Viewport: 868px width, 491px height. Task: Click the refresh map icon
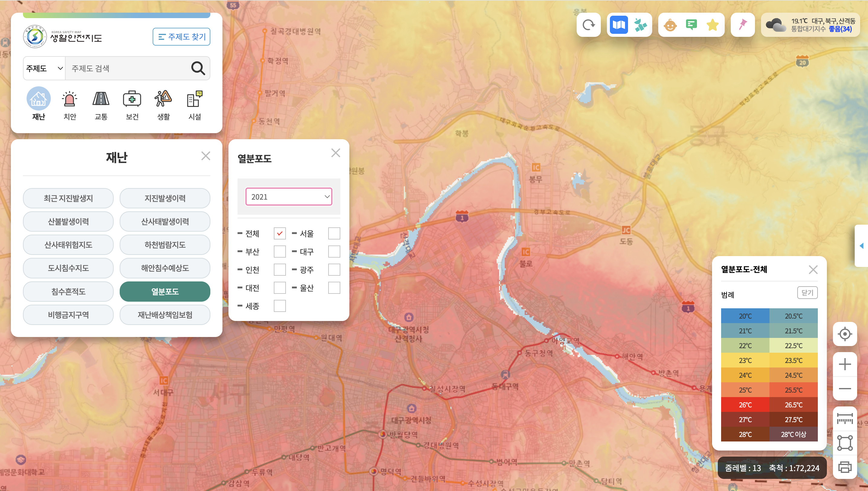588,25
